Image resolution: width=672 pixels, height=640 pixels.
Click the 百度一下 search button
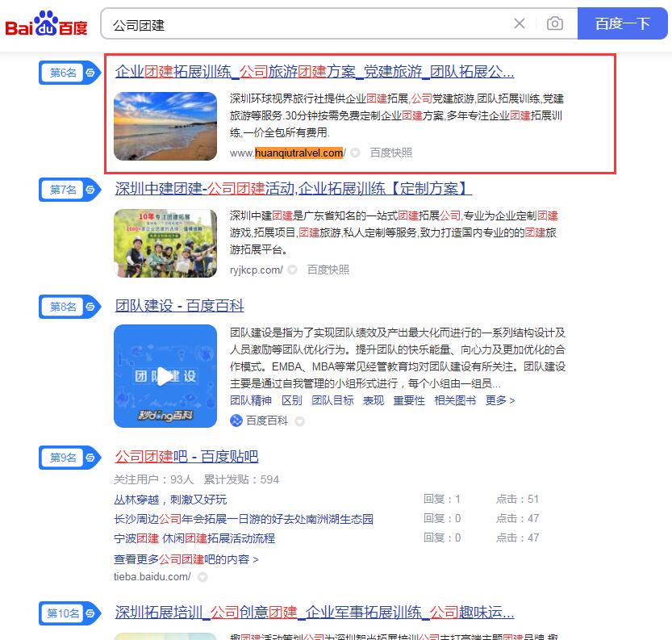coord(622,23)
